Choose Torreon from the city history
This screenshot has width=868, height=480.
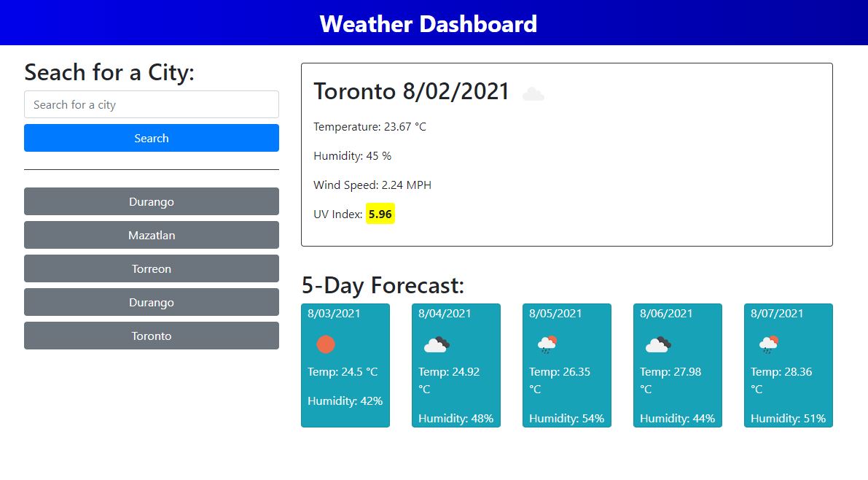151,269
